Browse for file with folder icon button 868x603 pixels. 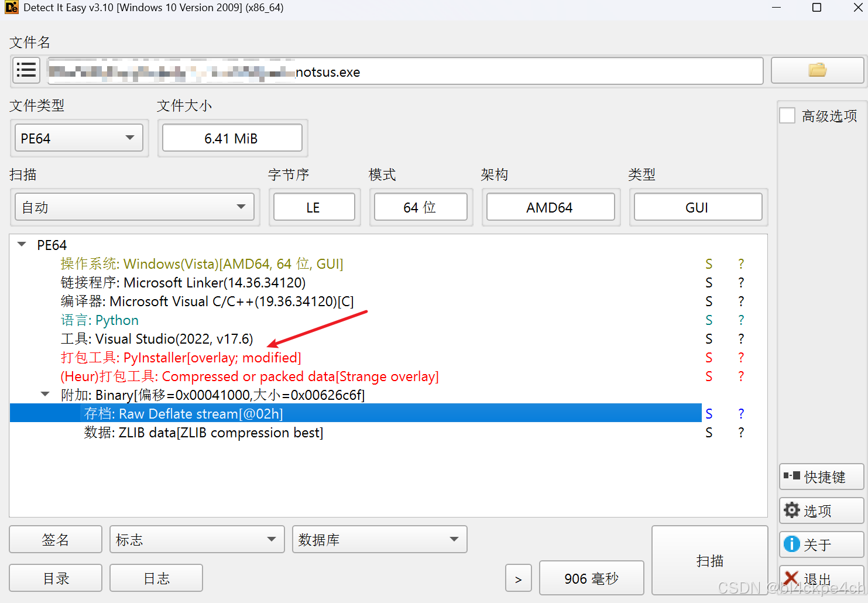coord(817,71)
